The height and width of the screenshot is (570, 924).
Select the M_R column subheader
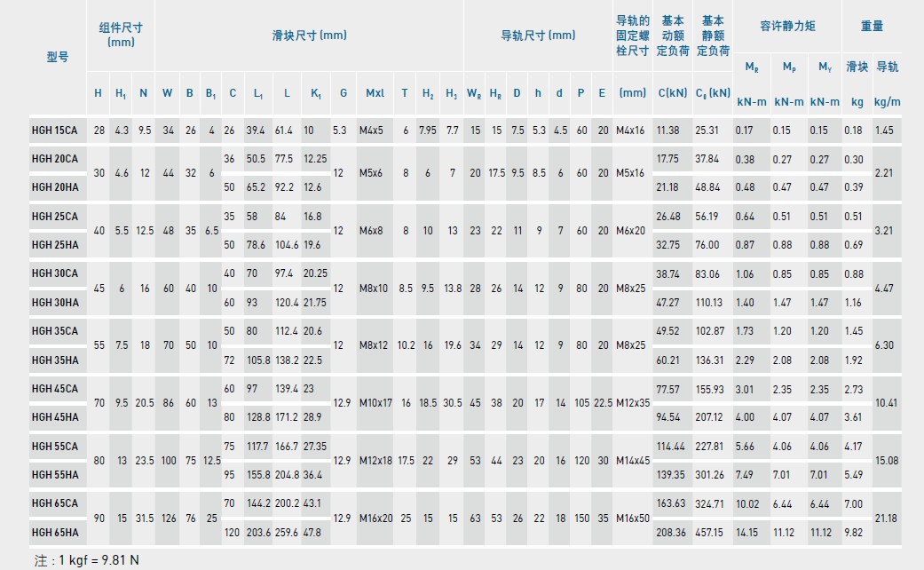click(754, 66)
